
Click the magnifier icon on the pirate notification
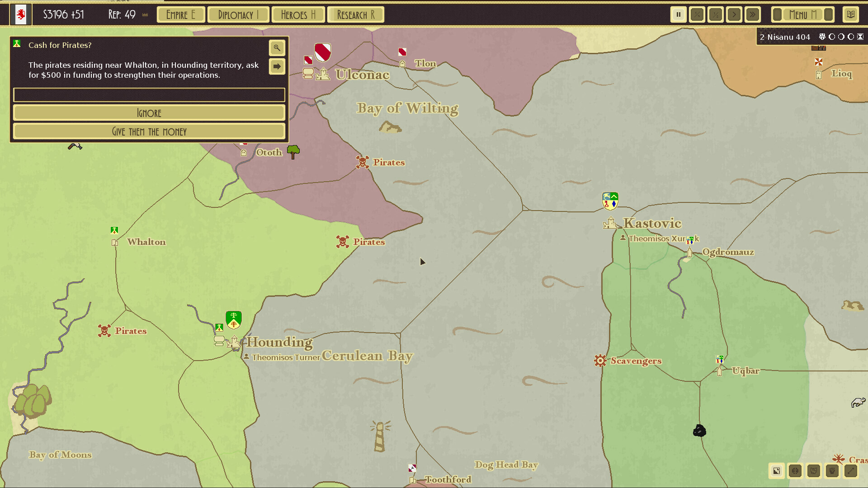coord(277,48)
